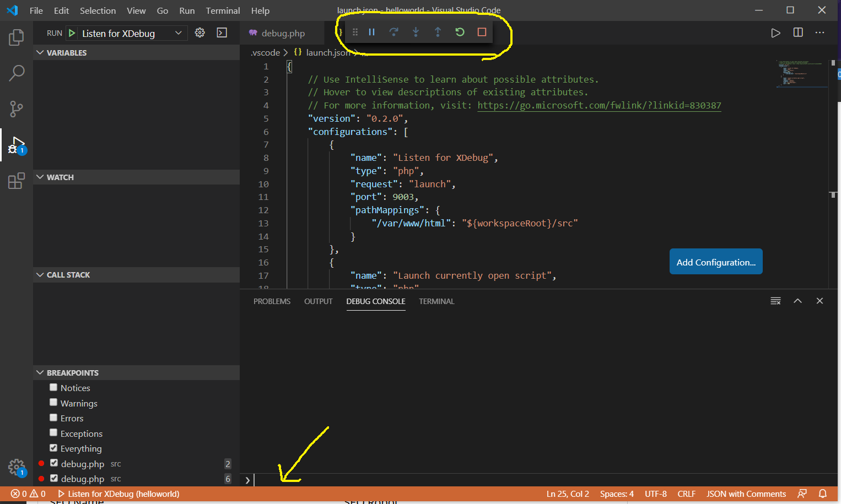The image size is (841, 504).
Task: Enable the Errors breakpoint checkbox
Action: pos(53,418)
